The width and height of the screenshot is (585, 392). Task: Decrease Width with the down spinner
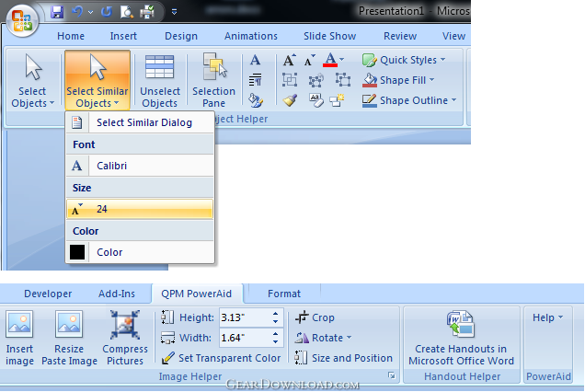[276, 341]
